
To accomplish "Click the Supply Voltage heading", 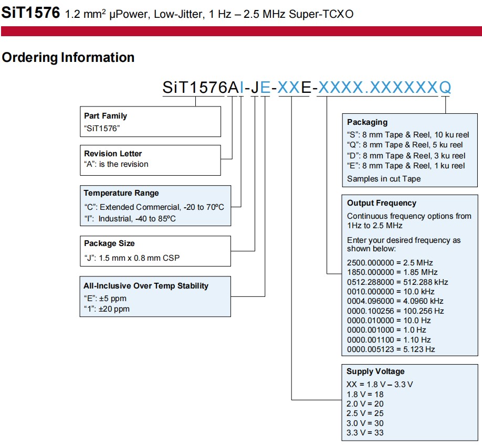I will tap(375, 371).
